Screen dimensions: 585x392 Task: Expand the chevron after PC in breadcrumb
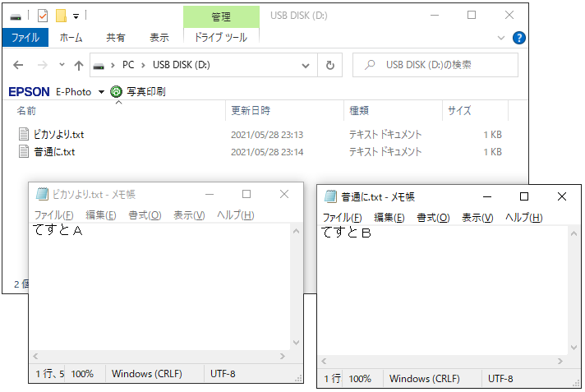coord(143,66)
